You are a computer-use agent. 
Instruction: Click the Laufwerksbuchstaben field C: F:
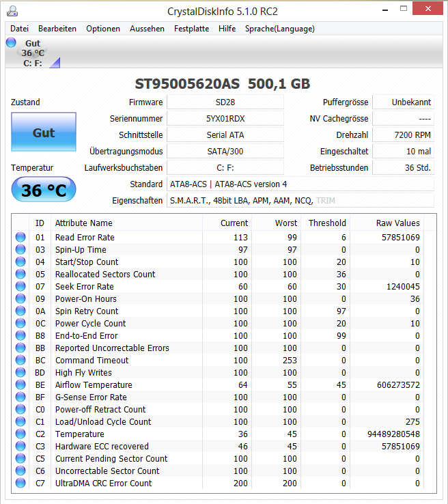[x=225, y=168]
